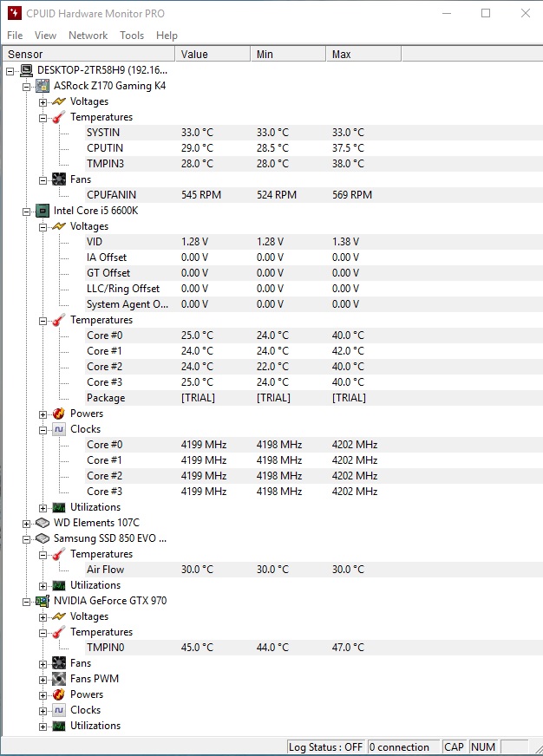
Task: Click the Min column header
Action: pos(288,54)
